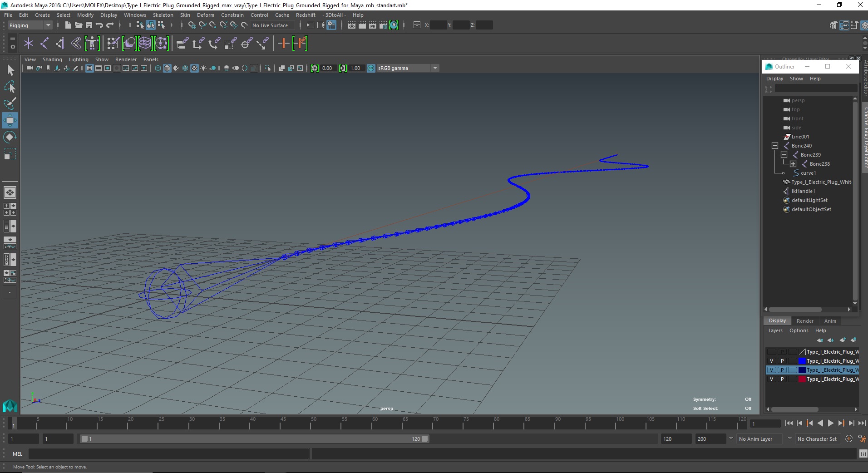Activate the Lasso select tool
This screenshot has width=868, height=473.
click(10, 87)
